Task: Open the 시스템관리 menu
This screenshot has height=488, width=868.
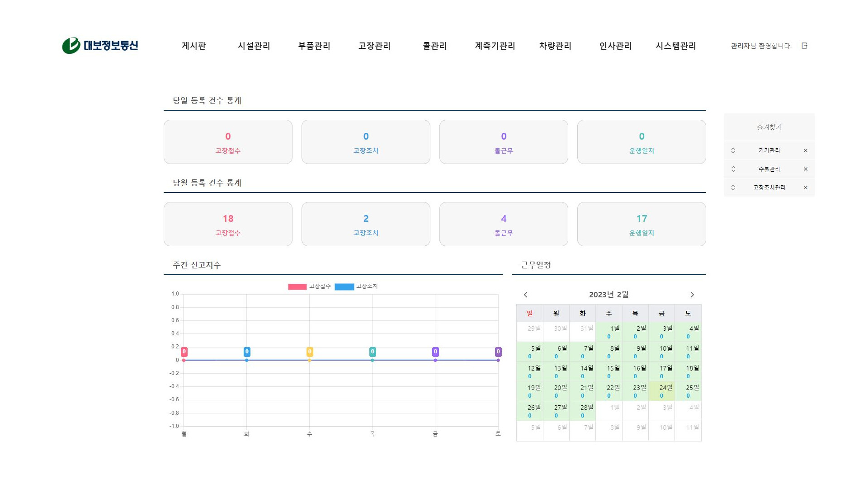Action: pos(675,46)
